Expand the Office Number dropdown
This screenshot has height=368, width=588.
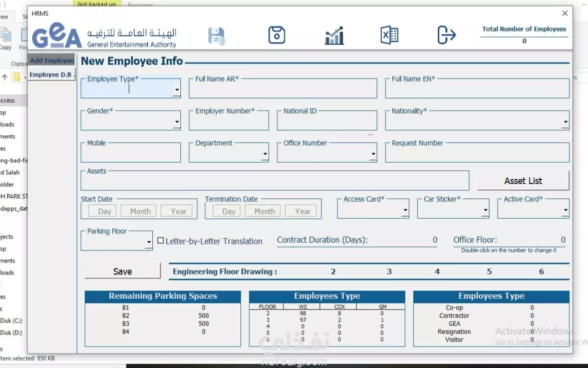tap(373, 154)
